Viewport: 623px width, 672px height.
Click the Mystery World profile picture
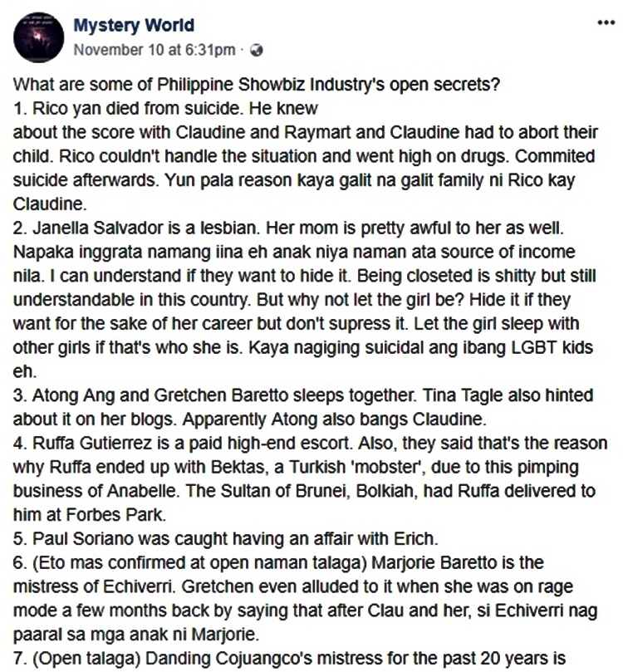point(36,37)
